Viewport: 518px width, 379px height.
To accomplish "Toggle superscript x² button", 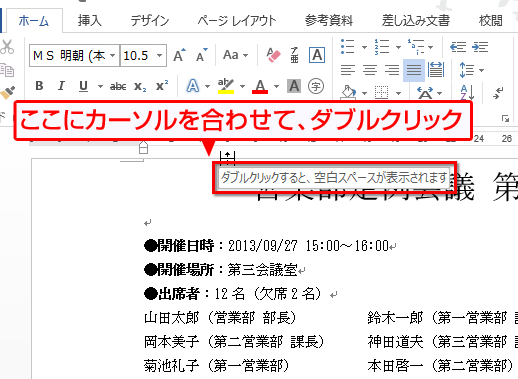I will pos(162,86).
